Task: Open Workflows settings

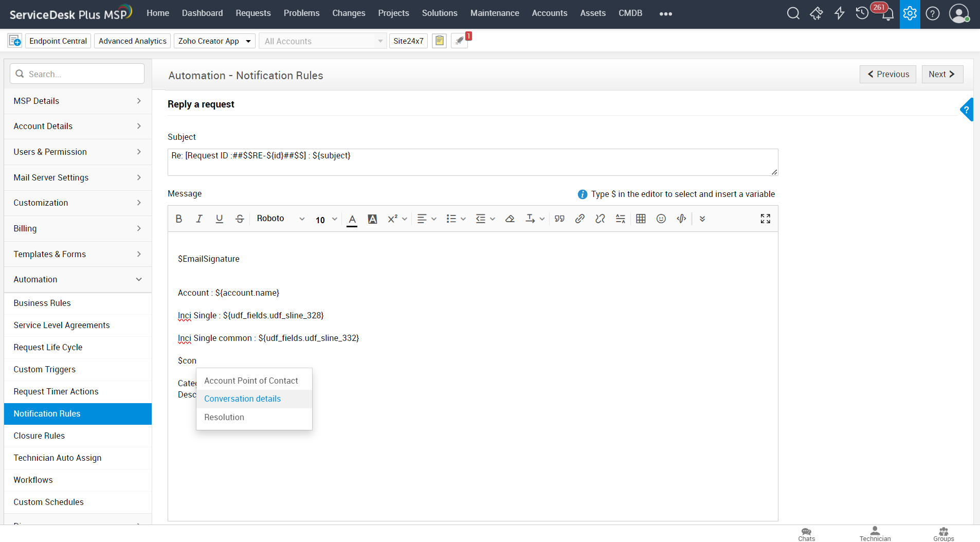Action: pyautogui.click(x=78, y=480)
